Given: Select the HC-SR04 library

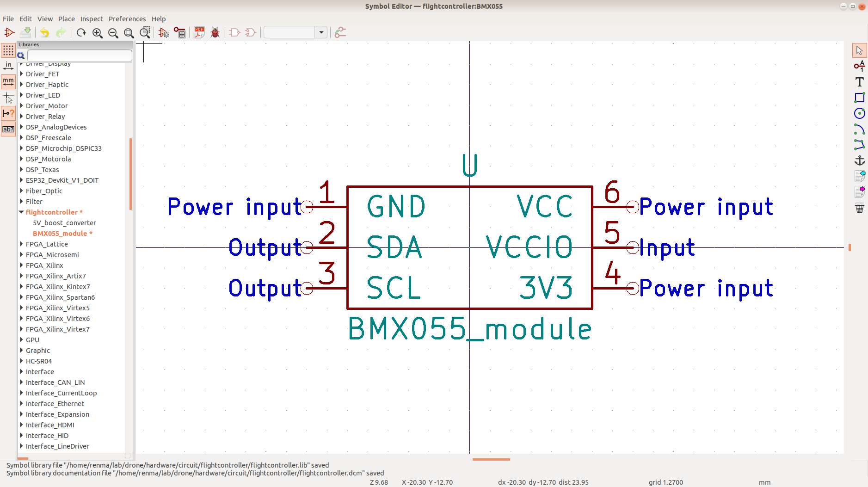Looking at the screenshot, I should click(39, 361).
